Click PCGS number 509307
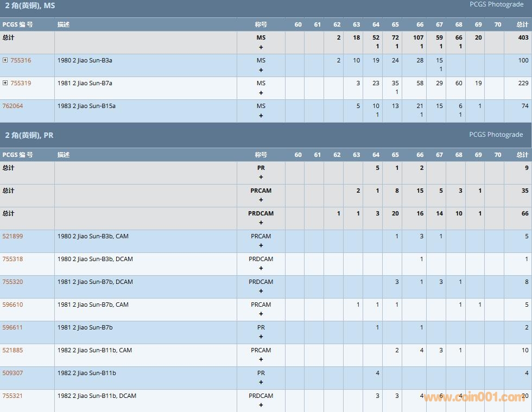 pyautogui.click(x=13, y=373)
